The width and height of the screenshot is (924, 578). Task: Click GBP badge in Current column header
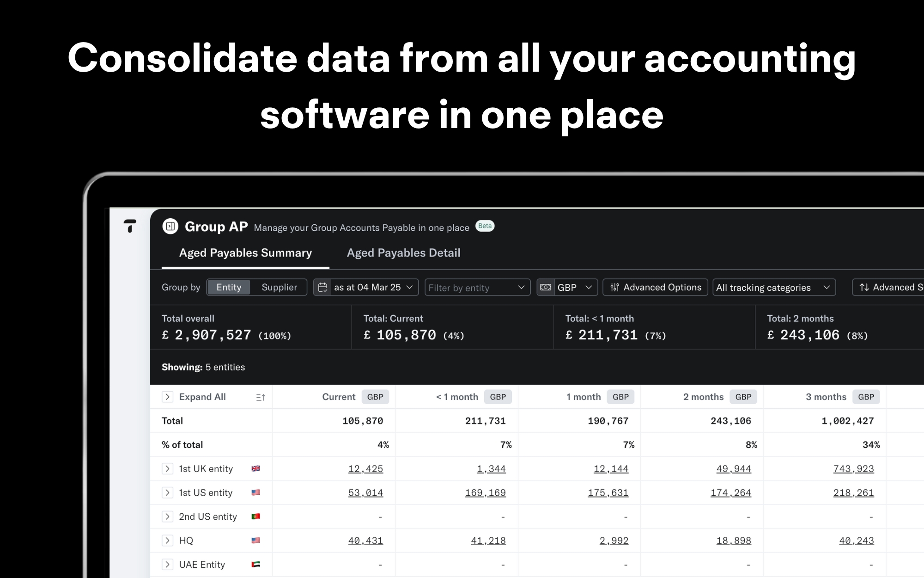(x=375, y=397)
